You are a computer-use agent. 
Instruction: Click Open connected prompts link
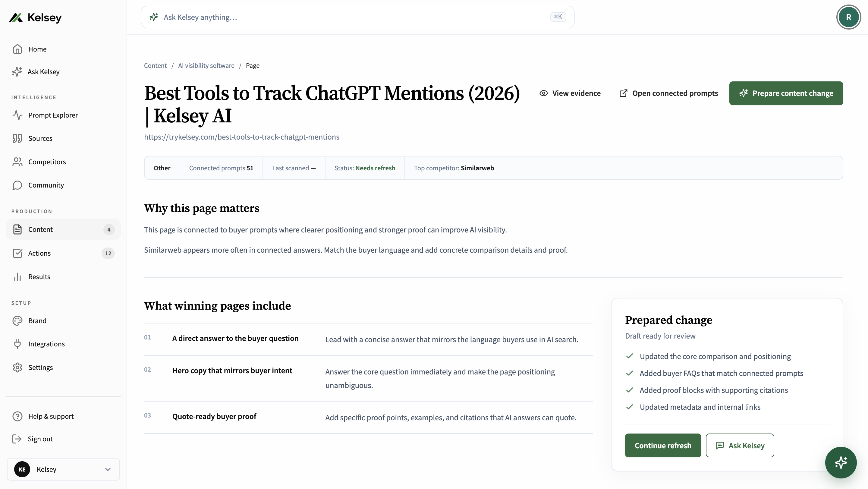668,93
